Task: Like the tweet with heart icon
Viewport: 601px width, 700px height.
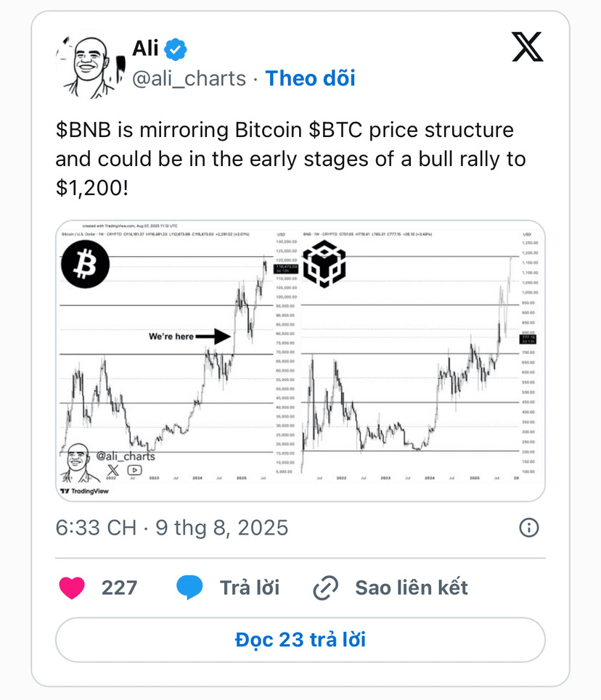Action: 72,588
